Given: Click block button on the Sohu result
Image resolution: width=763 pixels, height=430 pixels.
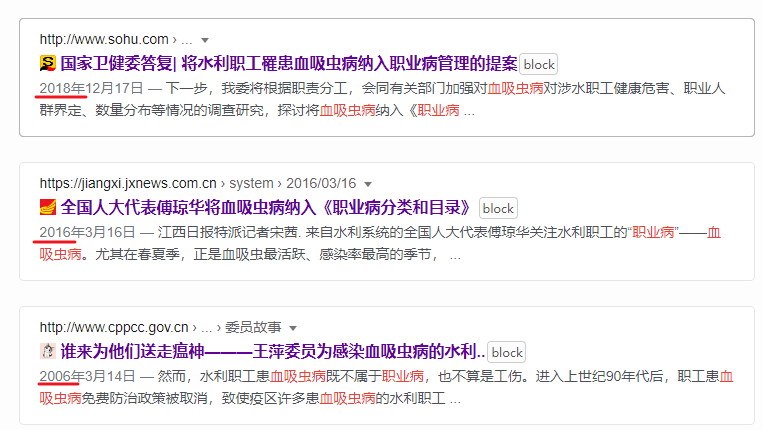Looking at the screenshot, I should [539, 64].
